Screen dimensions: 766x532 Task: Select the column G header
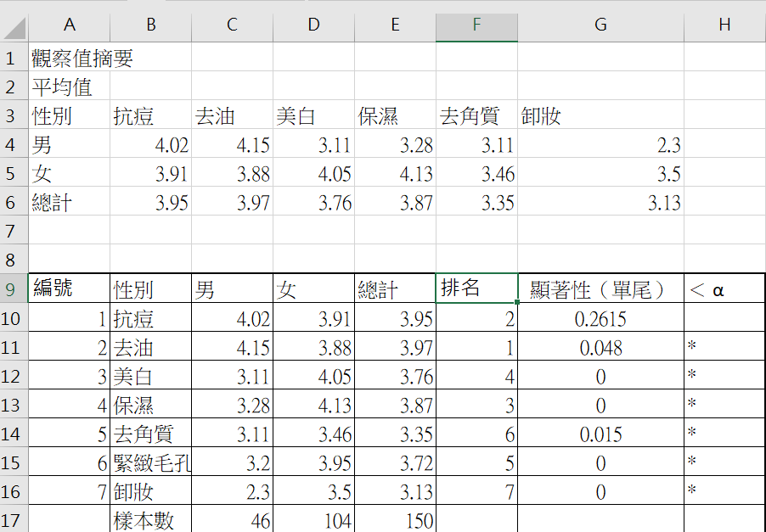click(600, 25)
